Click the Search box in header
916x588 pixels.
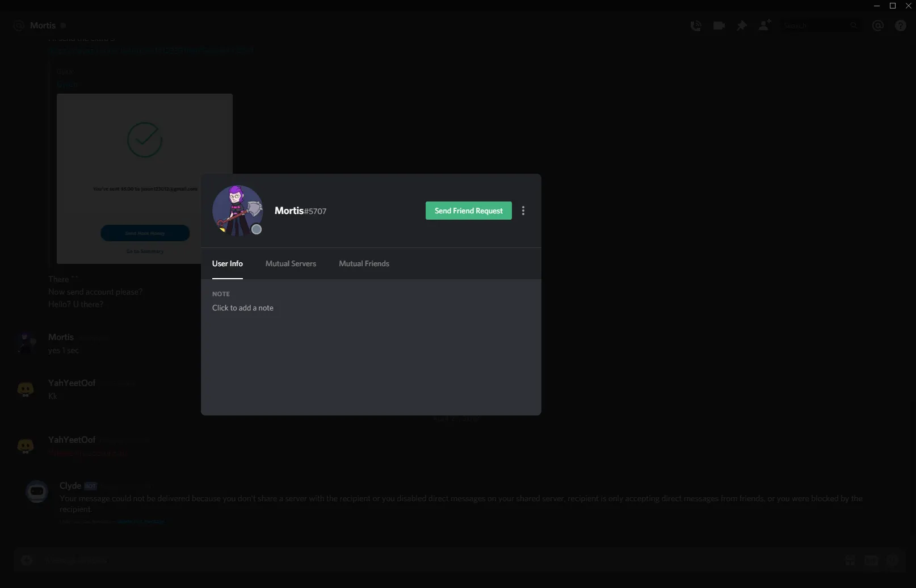[x=817, y=26]
